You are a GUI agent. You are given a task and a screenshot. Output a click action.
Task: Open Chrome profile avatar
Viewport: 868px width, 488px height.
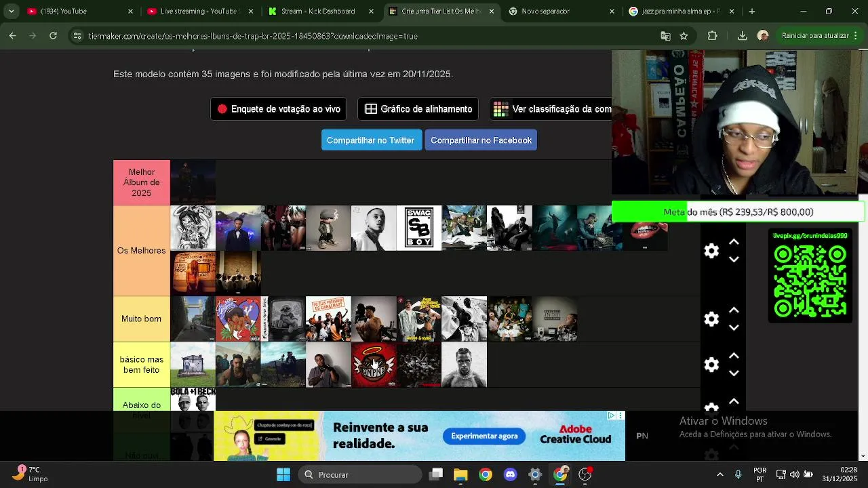pos(763,36)
